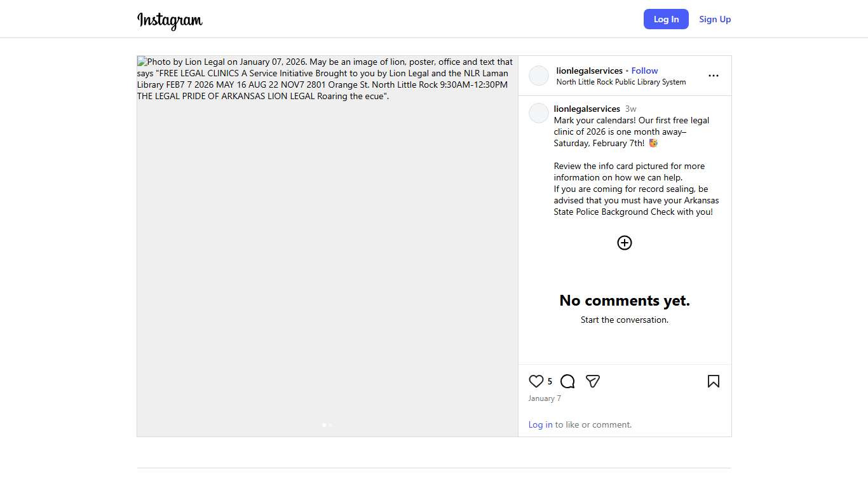
Task: Open North Little Rock Public Library location
Action: [x=621, y=82]
